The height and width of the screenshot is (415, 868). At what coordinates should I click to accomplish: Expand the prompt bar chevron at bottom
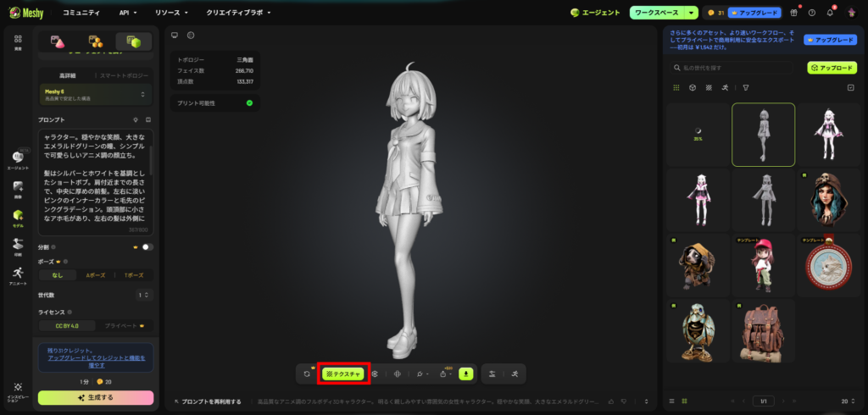(x=646, y=401)
